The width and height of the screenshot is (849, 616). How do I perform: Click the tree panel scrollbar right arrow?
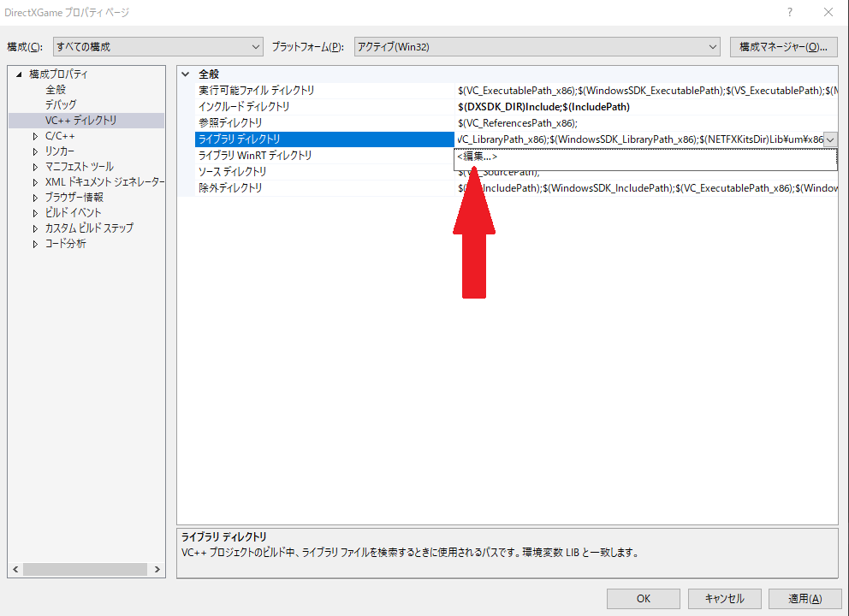point(157,569)
